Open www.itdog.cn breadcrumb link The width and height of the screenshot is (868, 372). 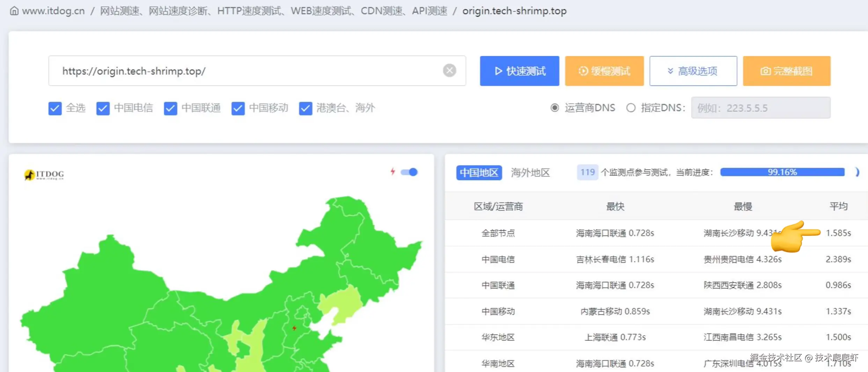pyautogui.click(x=53, y=11)
